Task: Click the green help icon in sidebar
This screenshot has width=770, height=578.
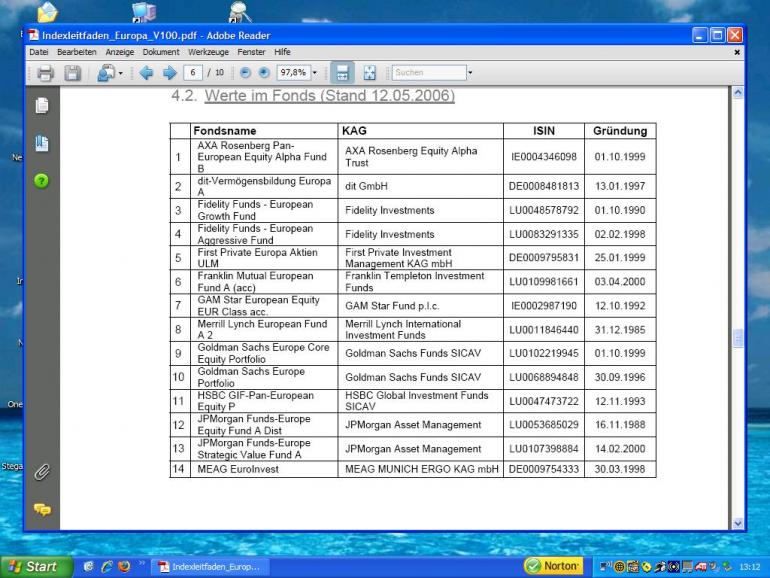Action: pyautogui.click(x=42, y=181)
